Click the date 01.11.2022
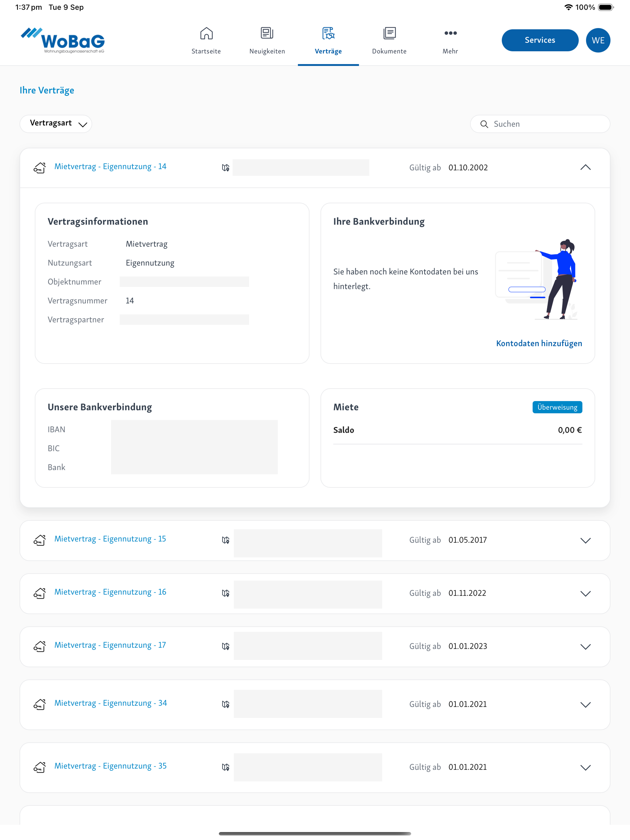Image resolution: width=630 pixels, height=840 pixels. [x=467, y=593]
